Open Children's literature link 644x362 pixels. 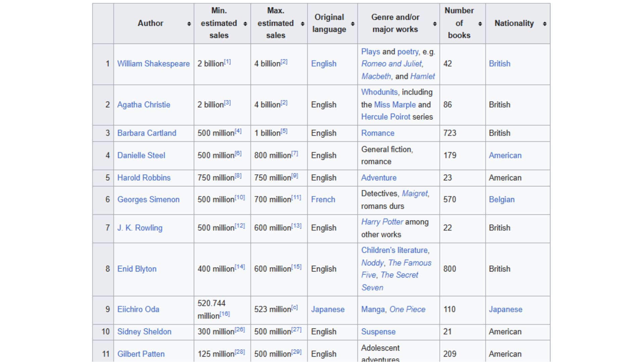[394, 250]
